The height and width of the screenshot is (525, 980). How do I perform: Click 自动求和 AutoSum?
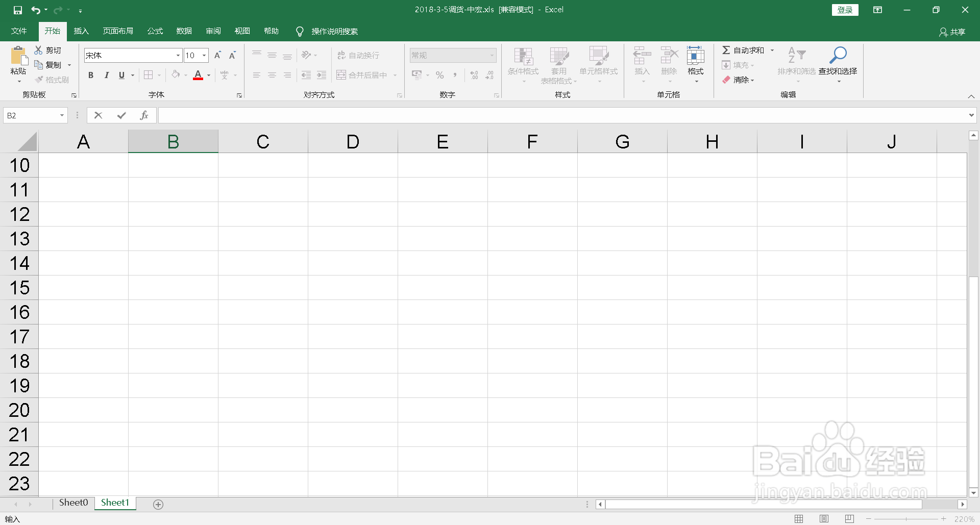tap(743, 50)
